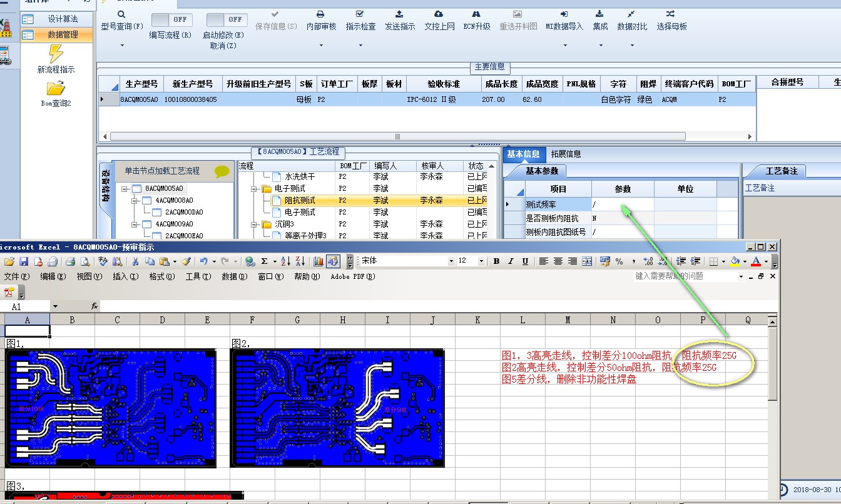The width and height of the screenshot is (841, 504).
Task: Open Excel 数据 menu
Action: click(233, 276)
